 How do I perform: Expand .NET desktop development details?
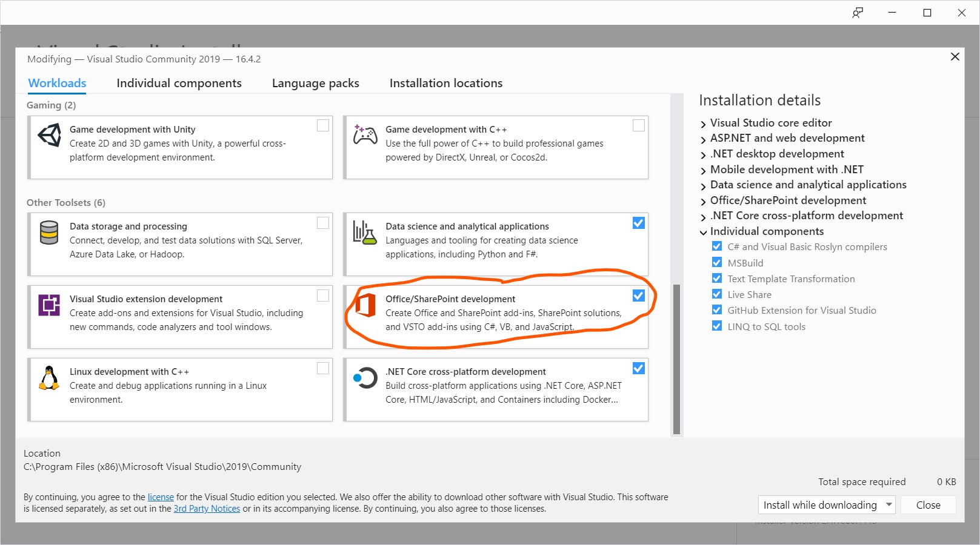pyautogui.click(x=703, y=155)
